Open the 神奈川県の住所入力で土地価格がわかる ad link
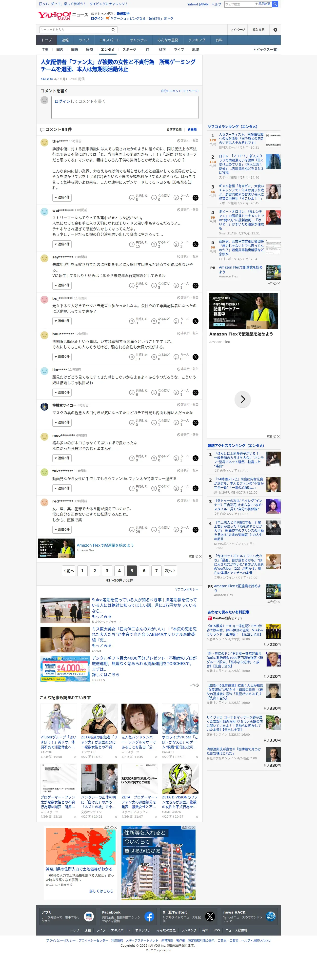This screenshot has width=317, height=980. tap(79, 869)
